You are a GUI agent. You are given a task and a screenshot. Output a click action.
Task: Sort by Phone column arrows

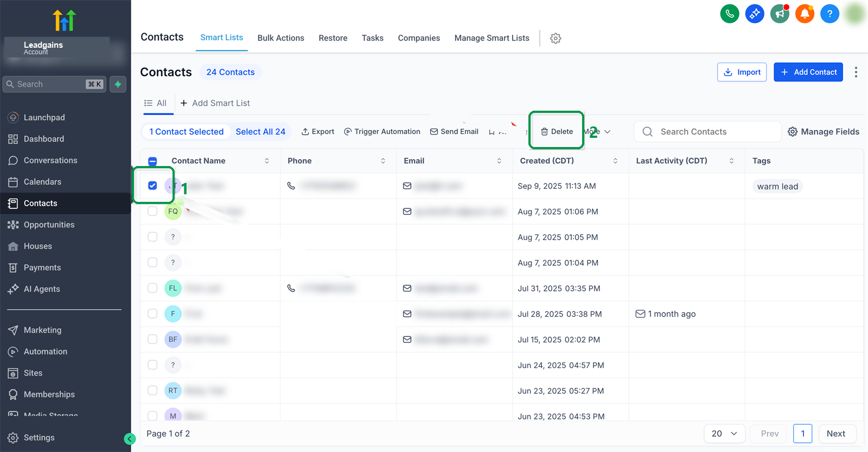pyautogui.click(x=383, y=161)
